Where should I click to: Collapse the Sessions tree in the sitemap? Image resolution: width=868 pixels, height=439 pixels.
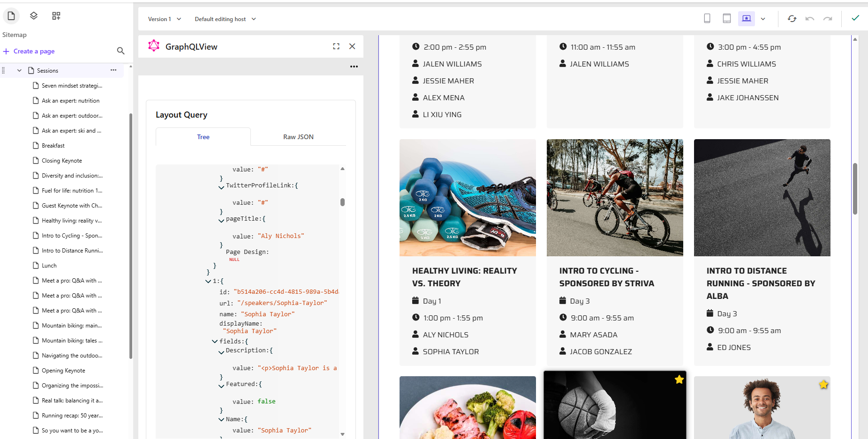tap(19, 70)
